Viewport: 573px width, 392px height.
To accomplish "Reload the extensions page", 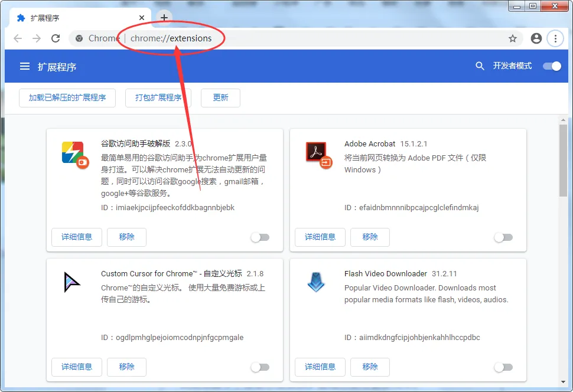I will coord(56,38).
